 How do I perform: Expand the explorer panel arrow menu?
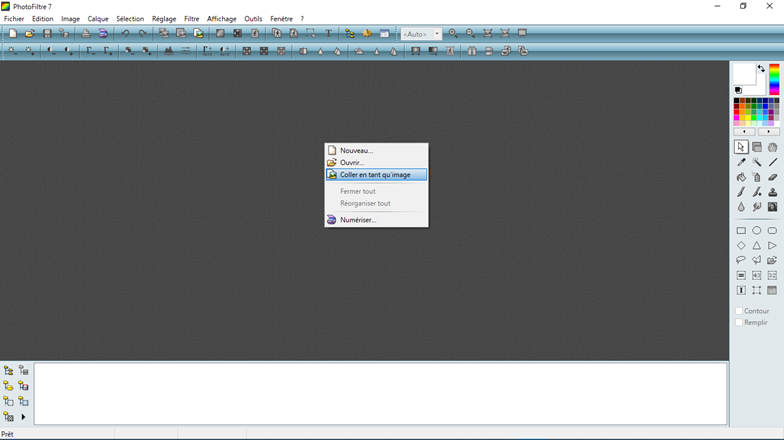[23, 417]
